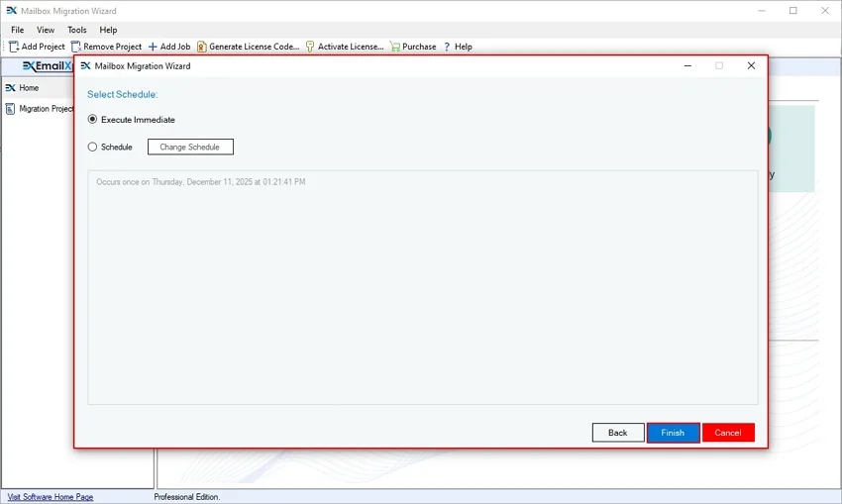This screenshot has width=842, height=504.
Task: Close the main Mailbox Migration Wizard window
Action: click(x=825, y=11)
